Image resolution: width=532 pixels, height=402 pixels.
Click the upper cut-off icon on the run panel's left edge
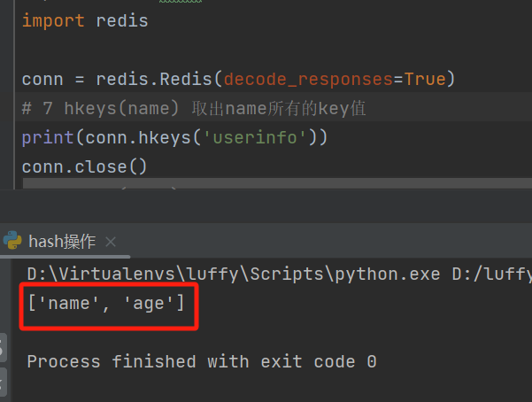click(x=3, y=346)
